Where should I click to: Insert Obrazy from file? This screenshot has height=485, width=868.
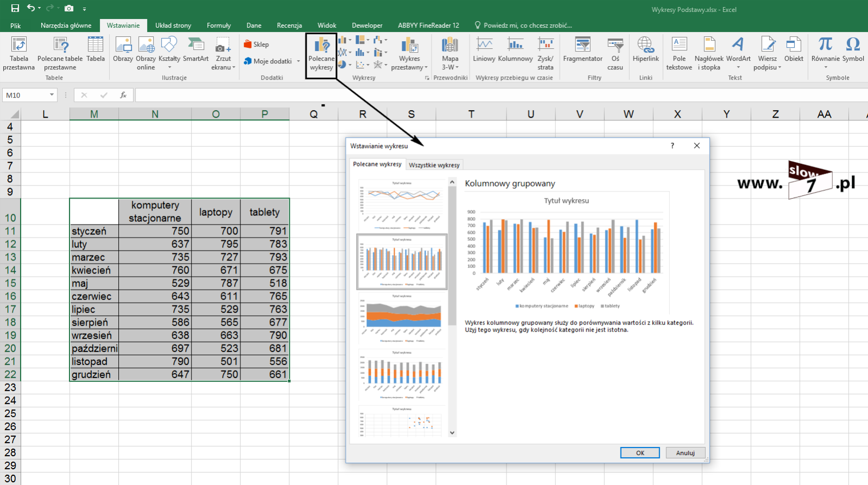(x=123, y=49)
